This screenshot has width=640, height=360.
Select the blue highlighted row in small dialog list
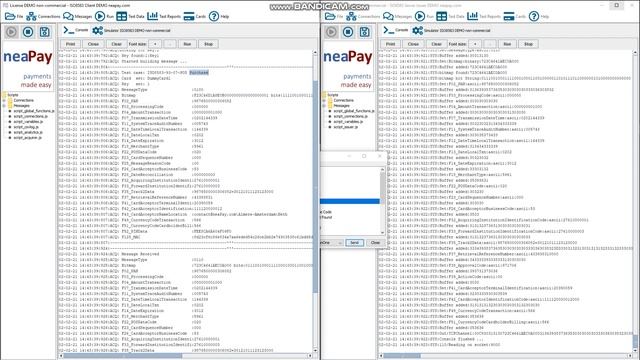(350, 201)
